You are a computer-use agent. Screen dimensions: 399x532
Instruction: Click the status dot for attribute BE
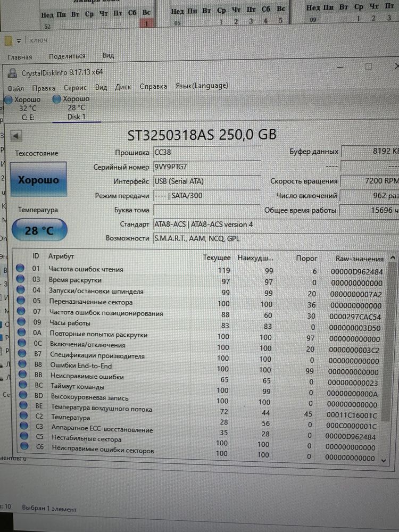(23, 405)
